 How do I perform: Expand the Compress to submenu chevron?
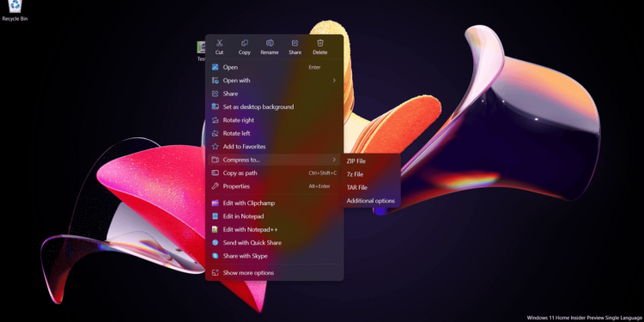pos(334,160)
